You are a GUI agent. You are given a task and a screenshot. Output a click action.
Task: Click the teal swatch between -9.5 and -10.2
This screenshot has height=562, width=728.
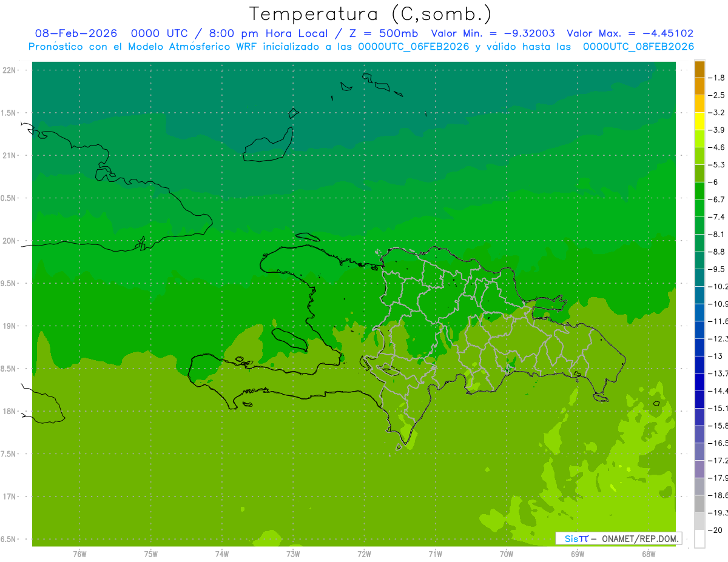699,278
